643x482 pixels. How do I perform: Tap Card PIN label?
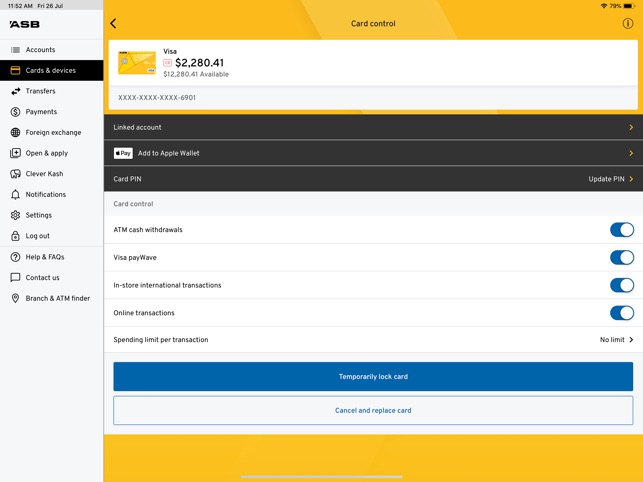click(x=127, y=179)
